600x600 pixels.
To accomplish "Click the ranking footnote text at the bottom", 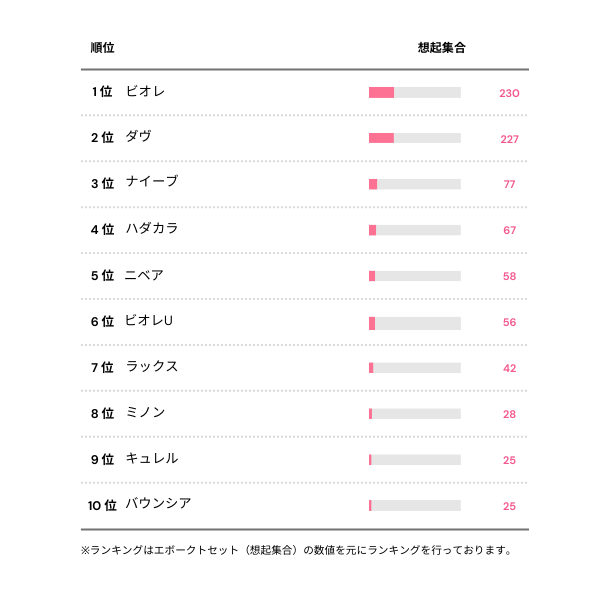I will [x=296, y=550].
